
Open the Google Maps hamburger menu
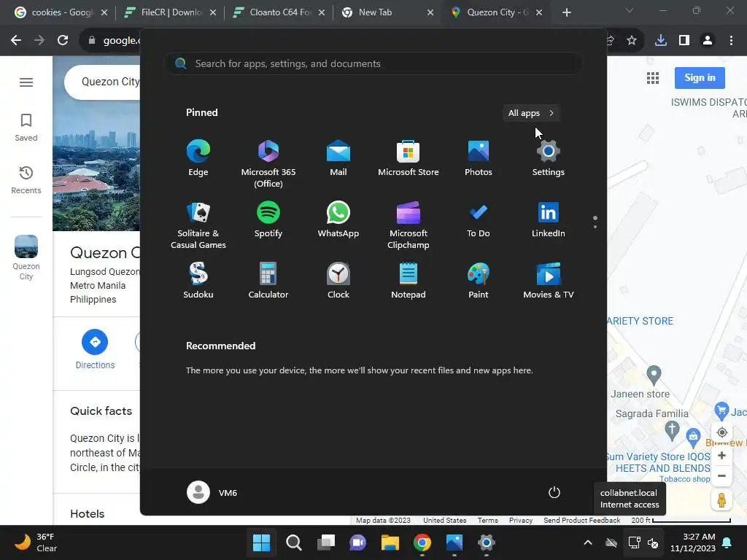(26, 82)
